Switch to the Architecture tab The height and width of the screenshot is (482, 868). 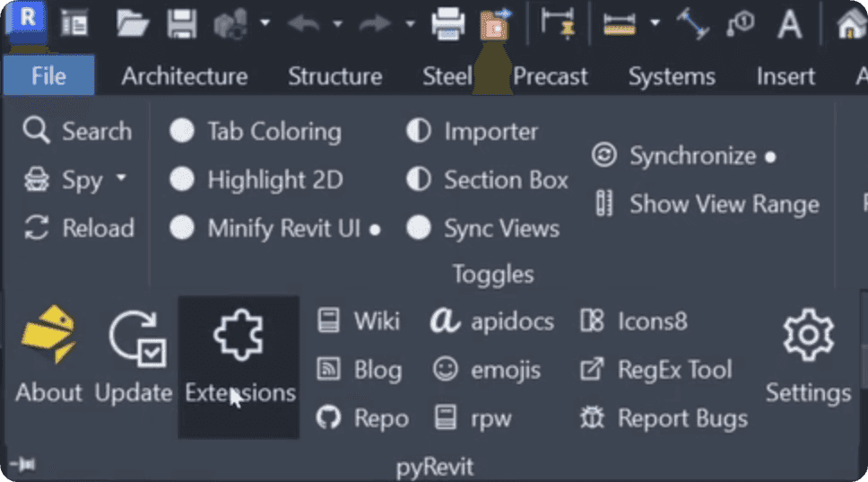click(185, 76)
